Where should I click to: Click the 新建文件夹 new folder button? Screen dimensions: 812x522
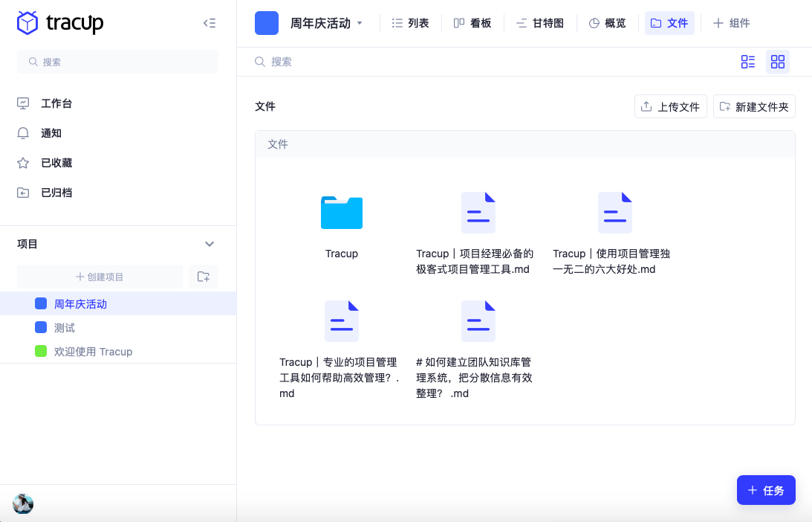tap(754, 107)
